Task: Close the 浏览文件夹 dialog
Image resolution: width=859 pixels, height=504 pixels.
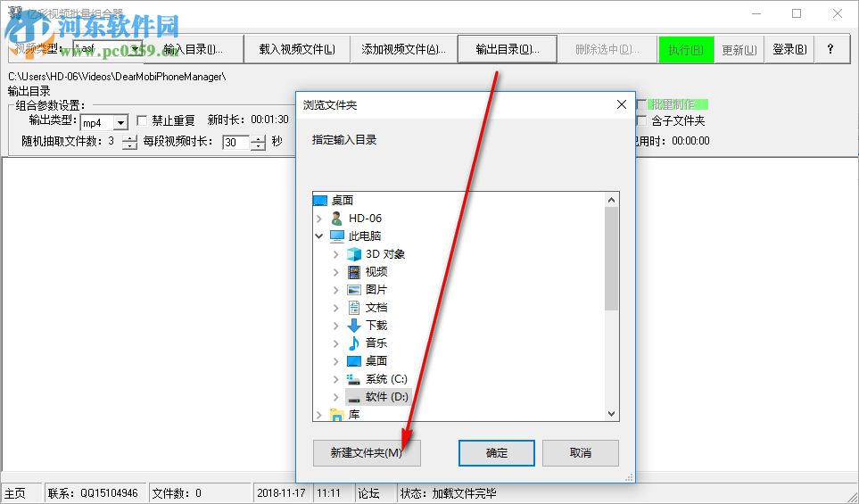Action: (x=621, y=104)
